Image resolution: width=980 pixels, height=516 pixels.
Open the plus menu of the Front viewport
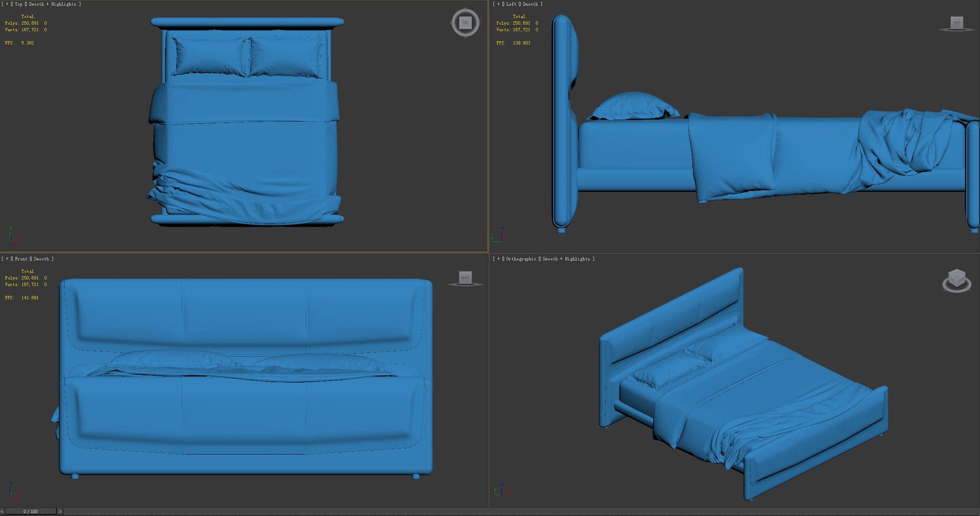pyautogui.click(x=7, y=259)
